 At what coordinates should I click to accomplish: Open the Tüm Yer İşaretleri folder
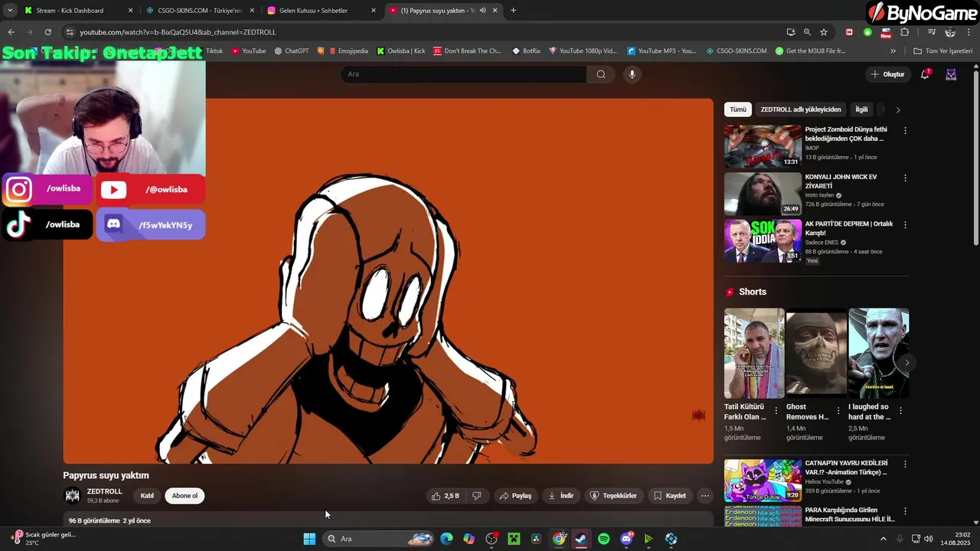(942, 51)
